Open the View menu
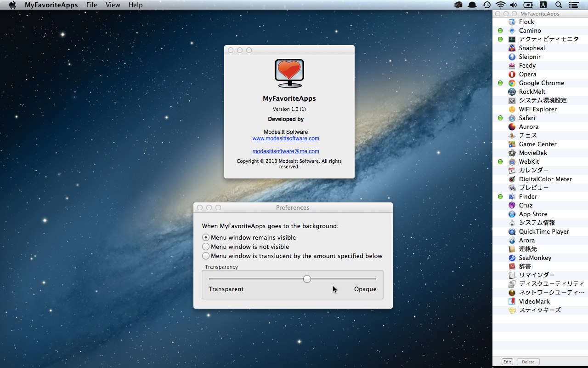 pos(113,5)
